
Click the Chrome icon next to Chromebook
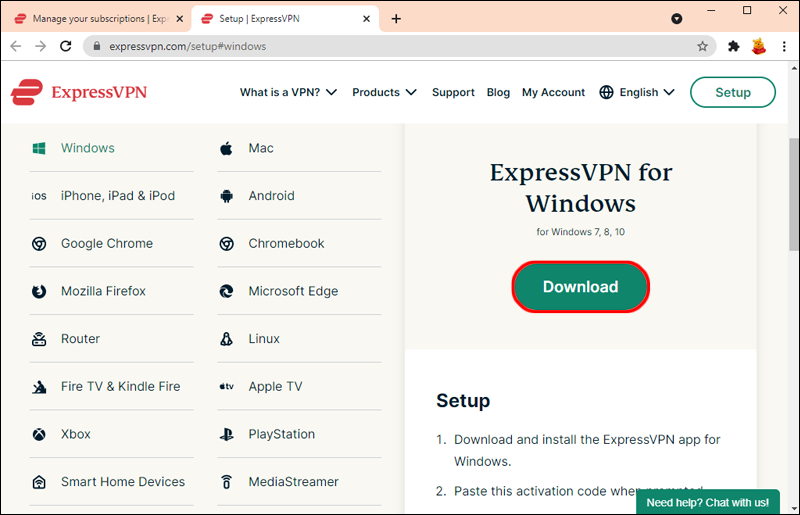[227, 243]
